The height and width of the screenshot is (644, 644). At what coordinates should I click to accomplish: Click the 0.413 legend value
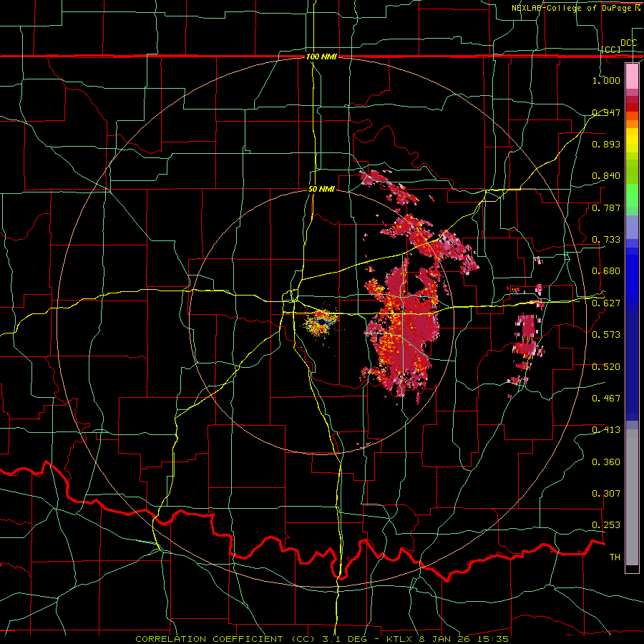click(606, 429)
